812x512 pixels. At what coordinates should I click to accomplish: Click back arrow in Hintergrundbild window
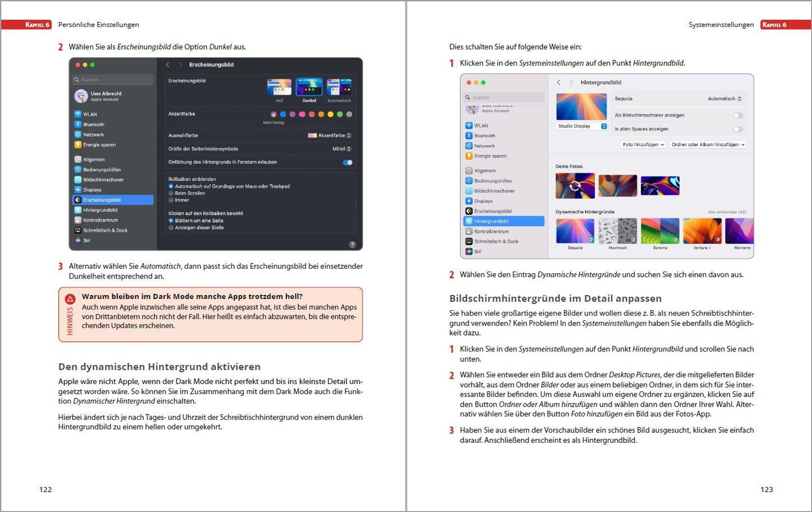pyautogui.click(x=559, y=82)
